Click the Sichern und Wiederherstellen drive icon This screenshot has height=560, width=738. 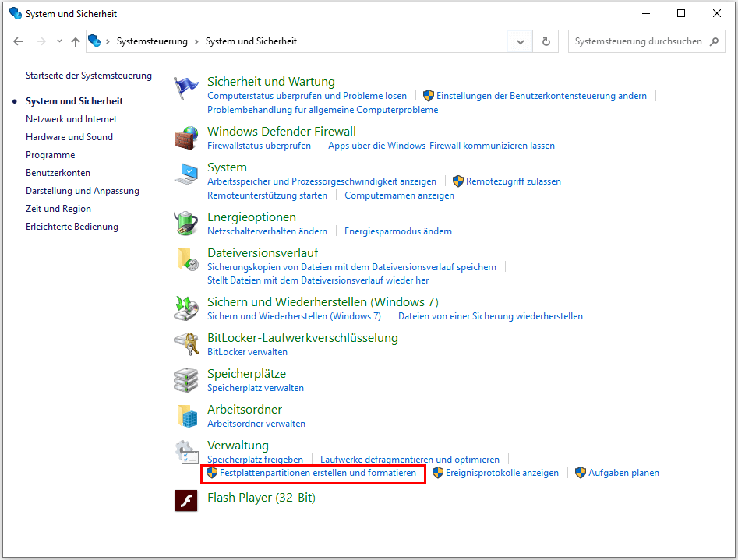point(186,308)
